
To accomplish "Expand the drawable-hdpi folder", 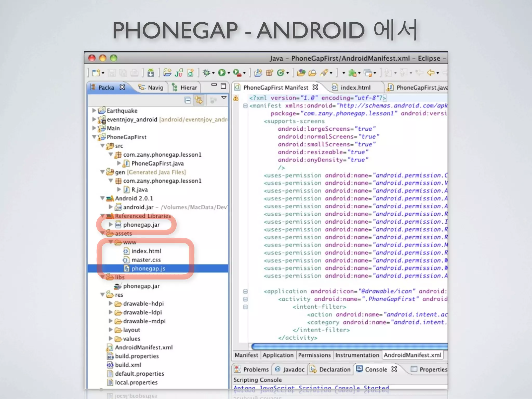I will click(111, 303).
